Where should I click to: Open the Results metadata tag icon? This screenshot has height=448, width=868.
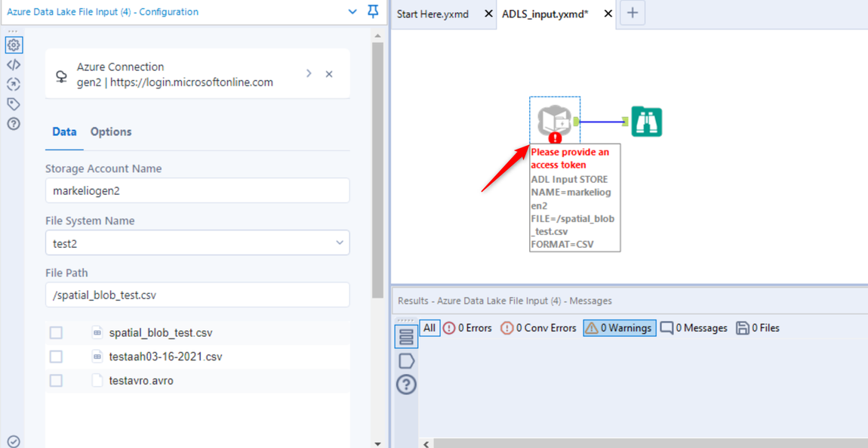(406, 361)
